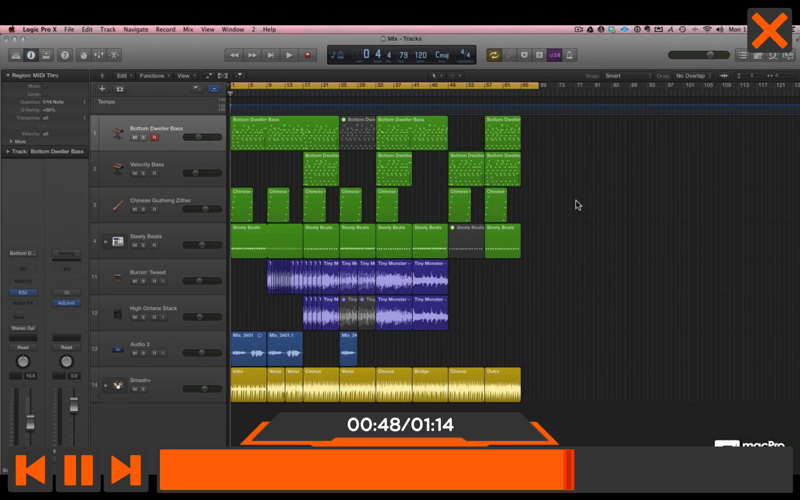Toggle the transport Solo S button
The height and width of the screenshot is (500, 800).
point(539,55)
